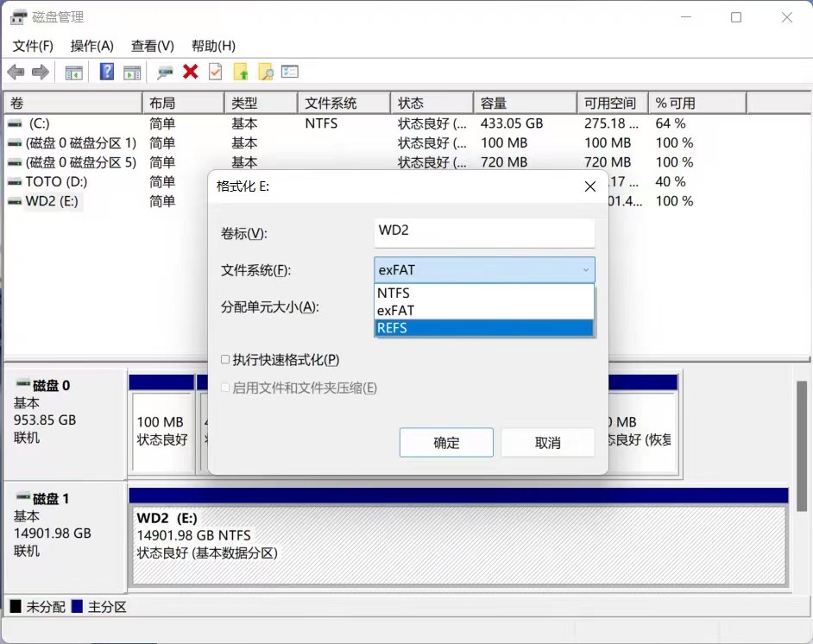Image resolution: width=813 pixels, height=644 pixels.
Task: Open the 查看(V) menu
Action: coord(153,46)
